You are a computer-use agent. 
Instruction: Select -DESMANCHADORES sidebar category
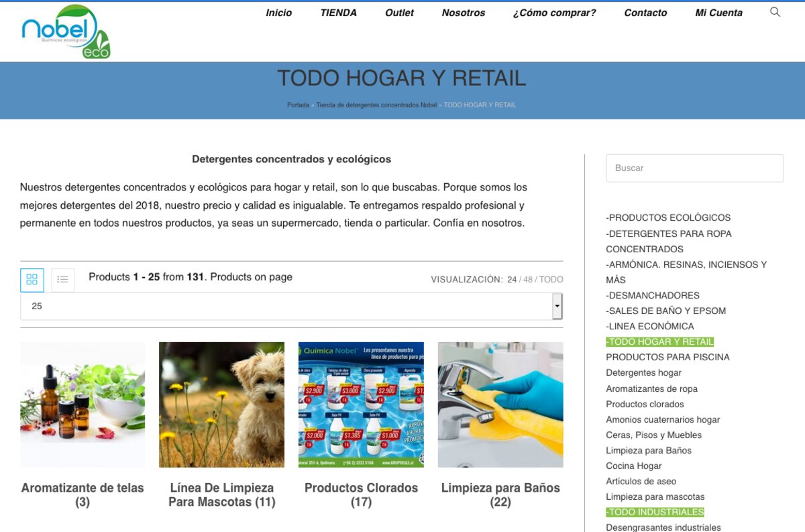point(653,295)
